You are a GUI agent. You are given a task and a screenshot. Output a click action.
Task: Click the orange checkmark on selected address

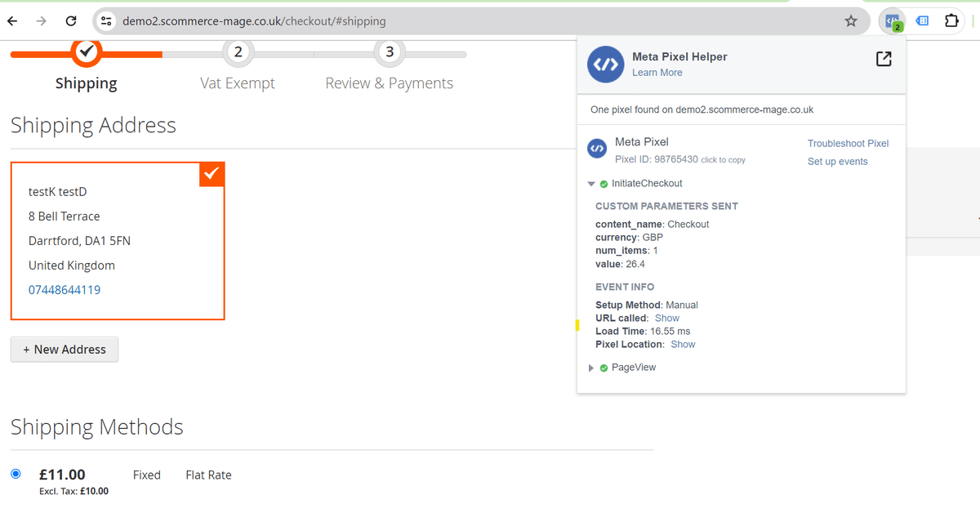(x=211, y=174)
